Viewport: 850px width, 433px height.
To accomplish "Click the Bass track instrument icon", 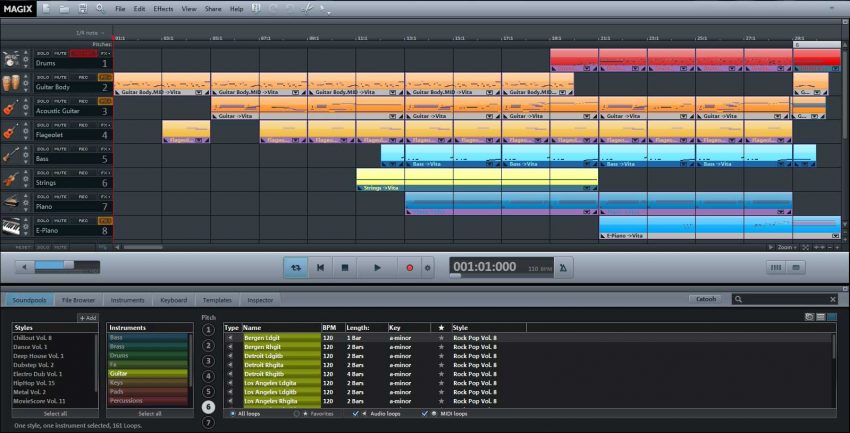I will pos(11,155).
